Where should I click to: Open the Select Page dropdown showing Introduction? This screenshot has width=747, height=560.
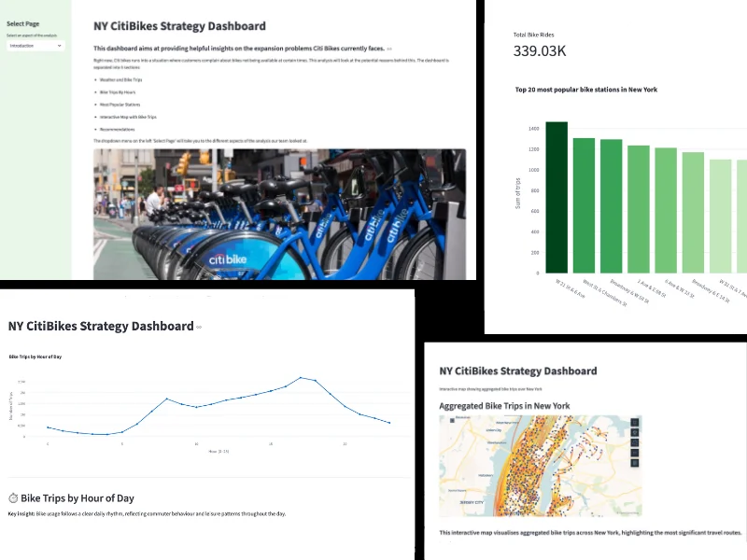[35, 45]
